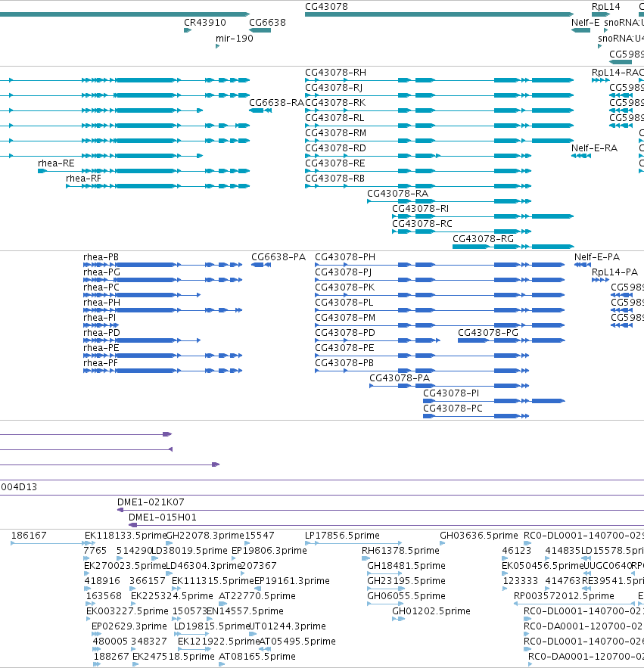The width and height of the screenshot is (644, 668).
Task: Click the CG43078 gene label
Action: (326, 6)
